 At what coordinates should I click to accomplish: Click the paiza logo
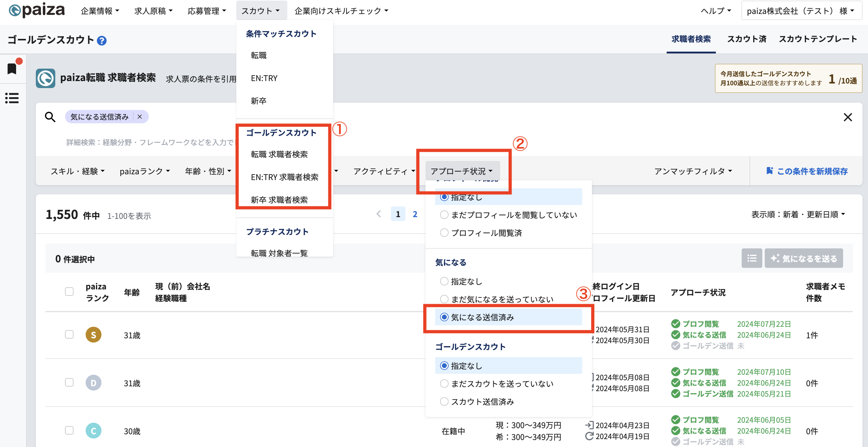[37, 10]
